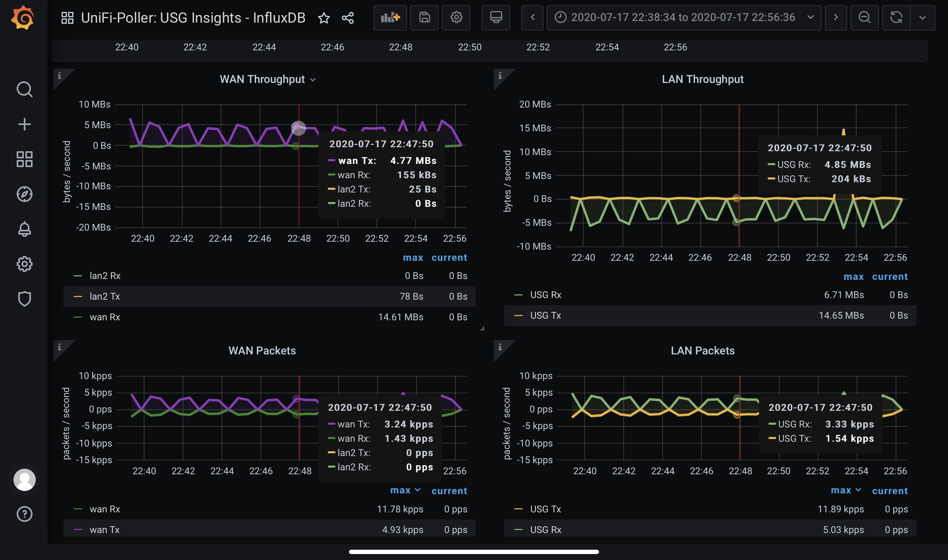This screenshot has width=948, height=560.
Task: Toggle the lan2 Rx legend entry
Action: pyautogui.click(x=105, y=275)
